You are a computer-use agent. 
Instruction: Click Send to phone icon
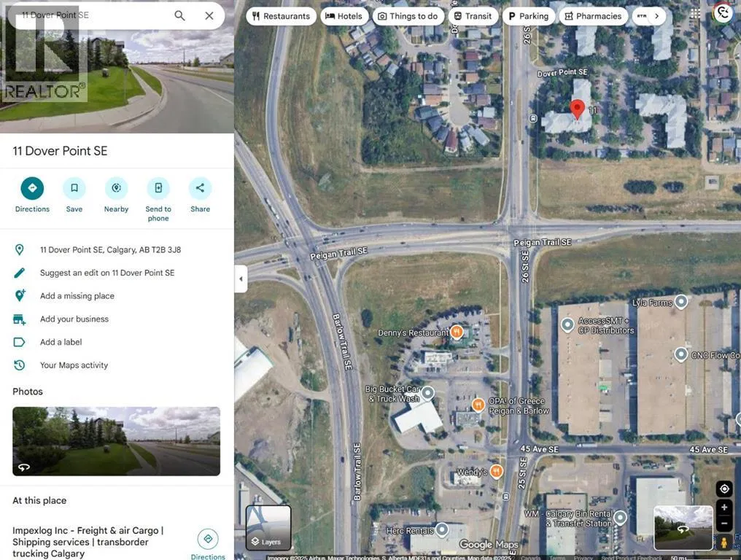click(x=158, y=188)
